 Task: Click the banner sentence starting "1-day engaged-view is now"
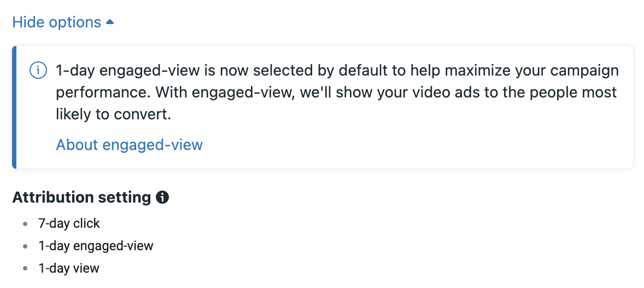coord(337,71)
